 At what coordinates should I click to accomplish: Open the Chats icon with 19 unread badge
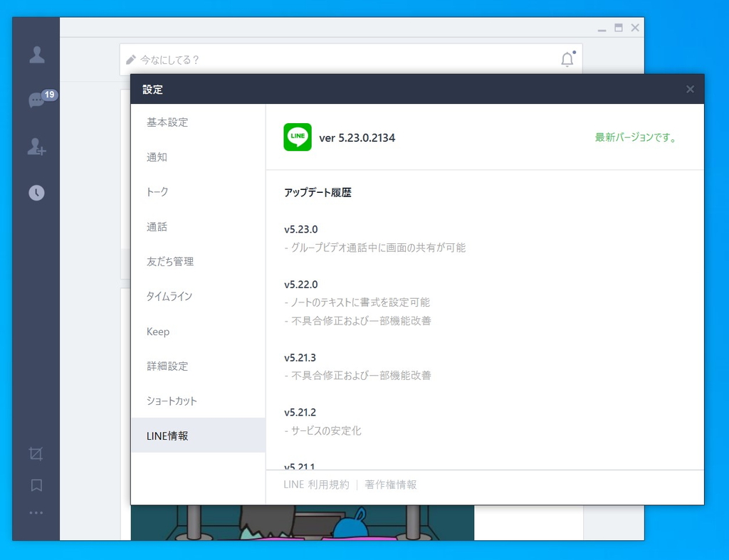(36, 100)
